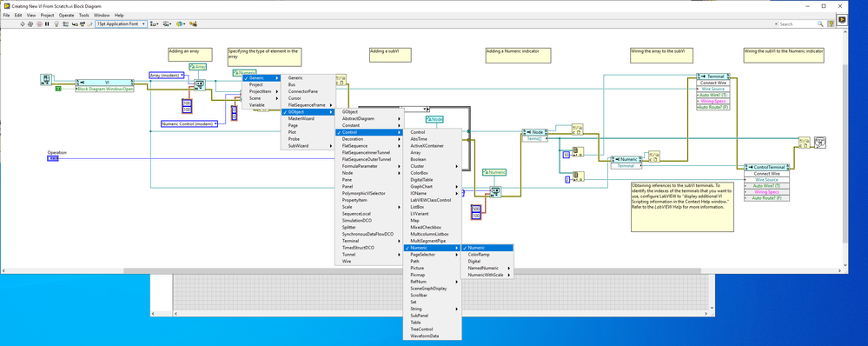The width and height of the screenshot is (868, 346).
Task: Open the Numeric Control (modern) ring constant
Action: [x=189, y=123]
